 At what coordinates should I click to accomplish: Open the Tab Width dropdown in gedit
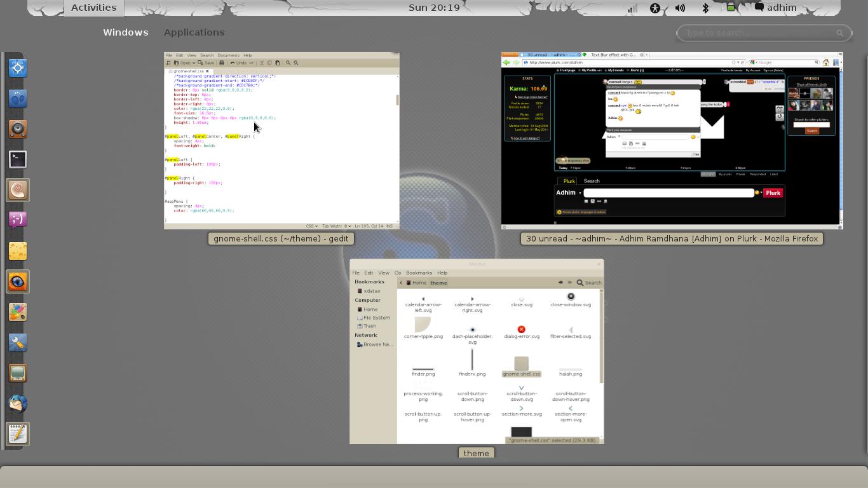click(337, 226)
